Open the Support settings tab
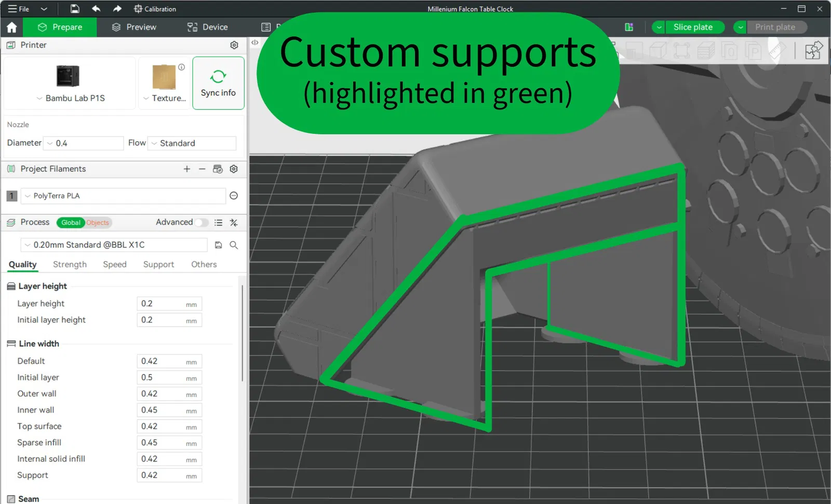Viewport: 831px width, 504px height. pos(159,265)
